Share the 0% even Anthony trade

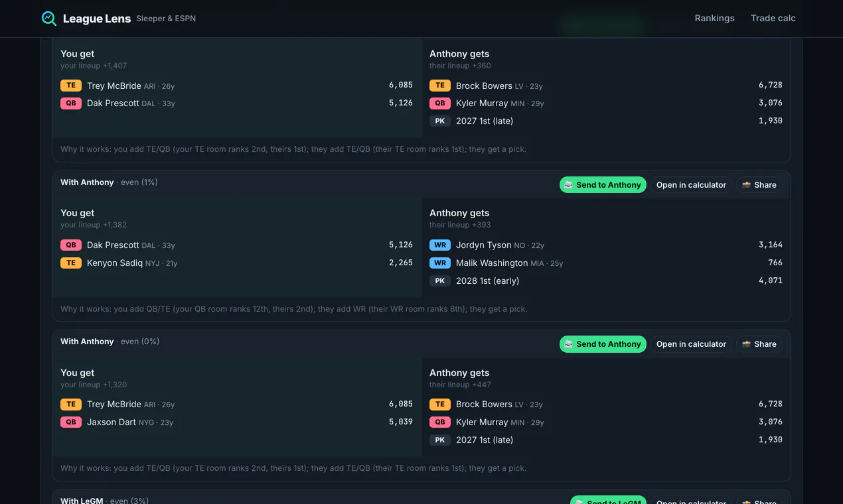tap(759, 344)
